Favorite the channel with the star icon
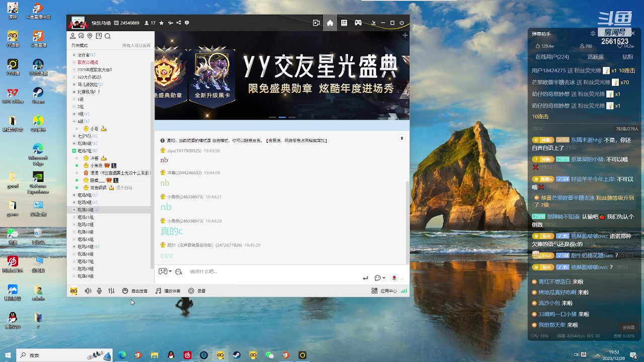This screenshot has height=362, width=644. (162, 23)
